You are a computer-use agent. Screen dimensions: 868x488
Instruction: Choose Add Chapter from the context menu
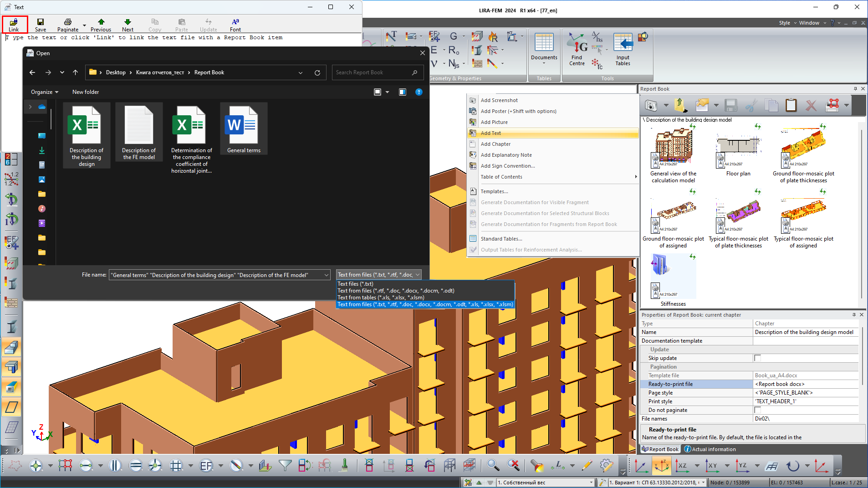495,144
